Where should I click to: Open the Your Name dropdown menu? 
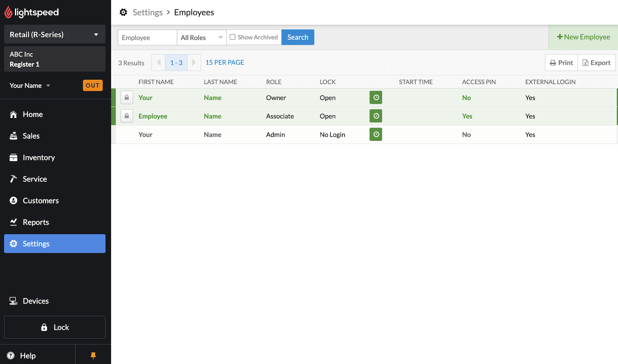click(29, 85)
